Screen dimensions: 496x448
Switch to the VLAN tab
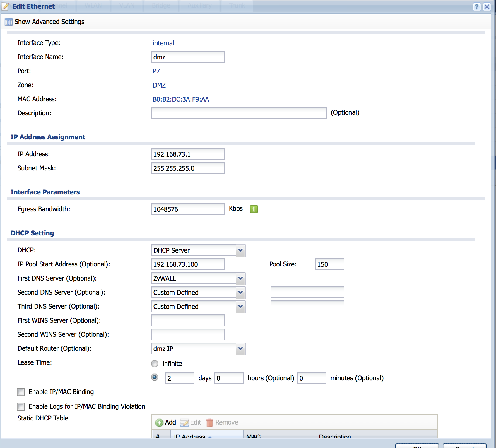[x=126, y=5]
